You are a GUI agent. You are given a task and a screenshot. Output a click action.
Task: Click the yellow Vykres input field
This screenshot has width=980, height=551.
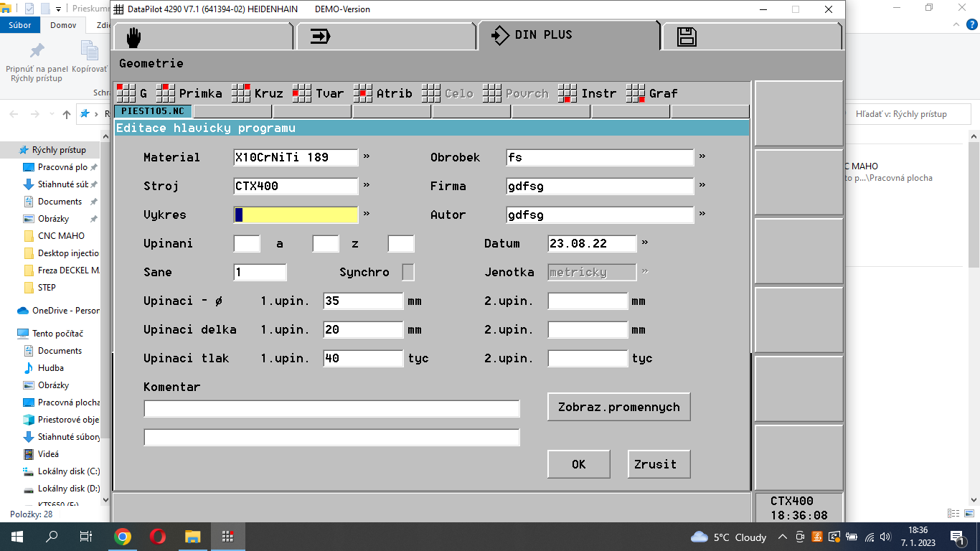point(296,215)
